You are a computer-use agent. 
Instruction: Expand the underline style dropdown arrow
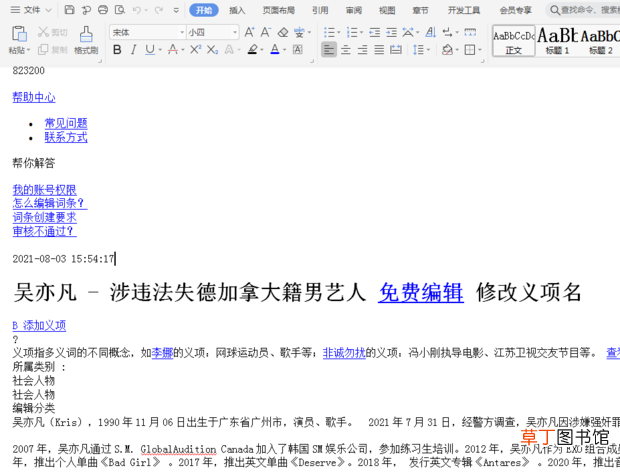point(160,50)
